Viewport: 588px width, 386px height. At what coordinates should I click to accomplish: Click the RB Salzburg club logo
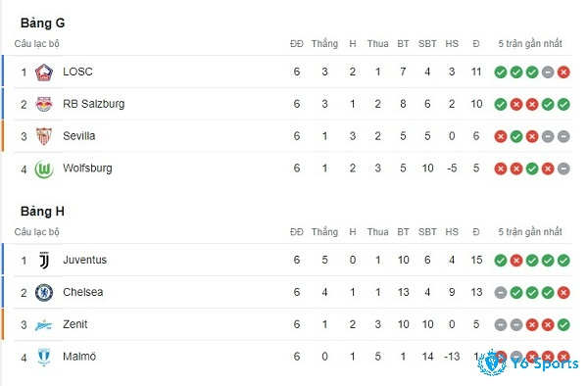coord(44,104)
